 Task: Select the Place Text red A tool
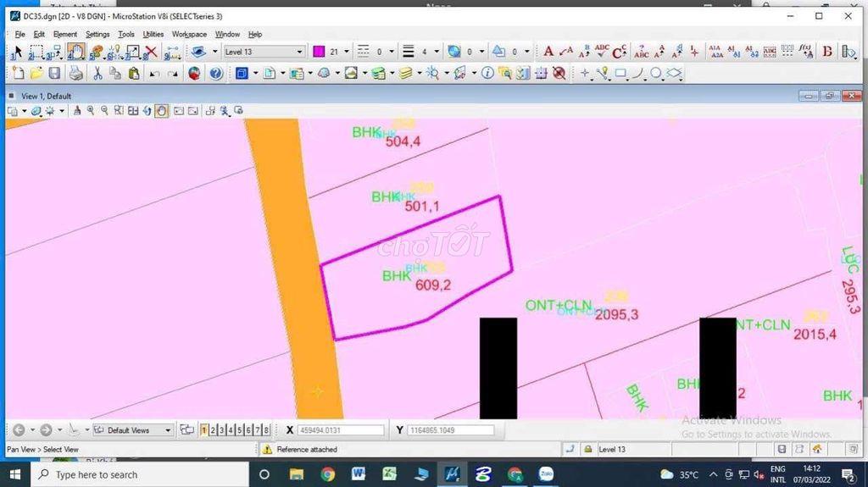point(548,52)
